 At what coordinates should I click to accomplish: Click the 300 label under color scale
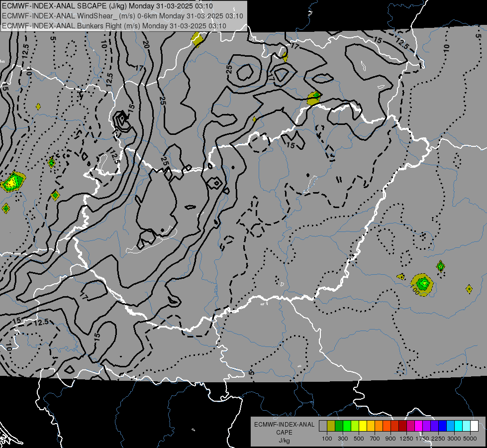coord(343,439)
